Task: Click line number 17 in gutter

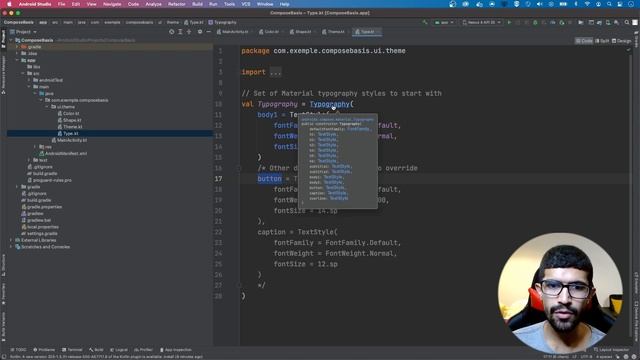Action: coord(218,179)
